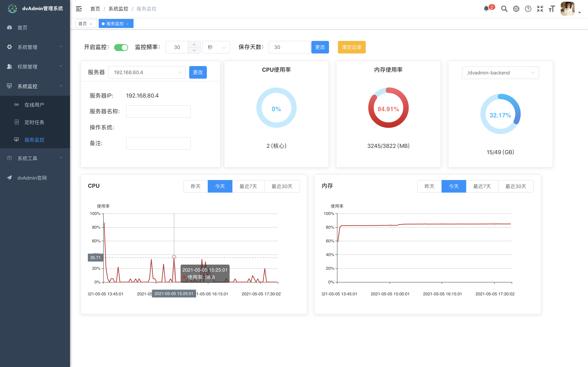Image resolution: width=588 pixels, height=367 pixels.
Task: Click the dashboard icon next to 首页
Action: [9, 27]
